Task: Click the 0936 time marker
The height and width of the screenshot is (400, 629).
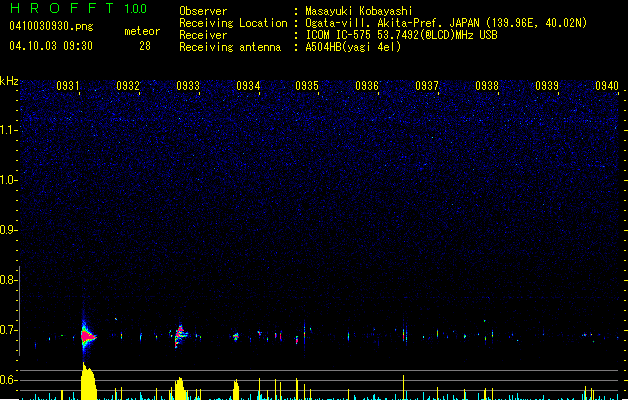Action: [x=367, y=86]
